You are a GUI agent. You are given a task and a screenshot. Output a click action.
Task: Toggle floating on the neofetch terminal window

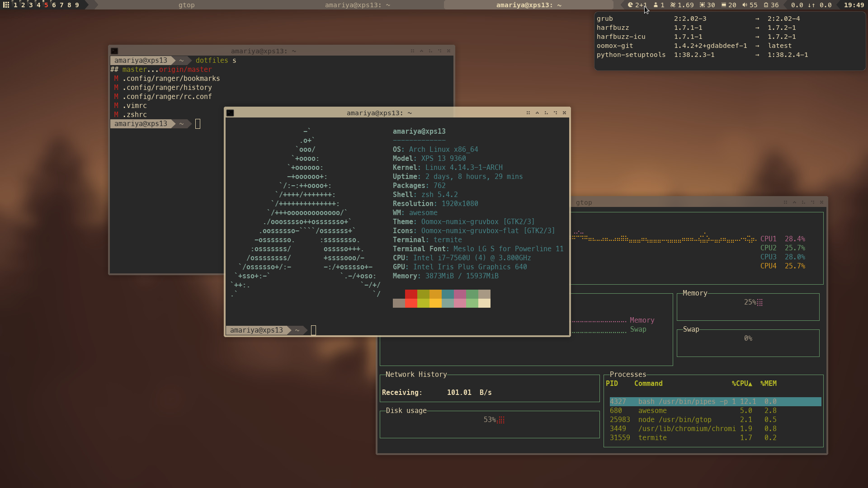(x=528, y=113)
